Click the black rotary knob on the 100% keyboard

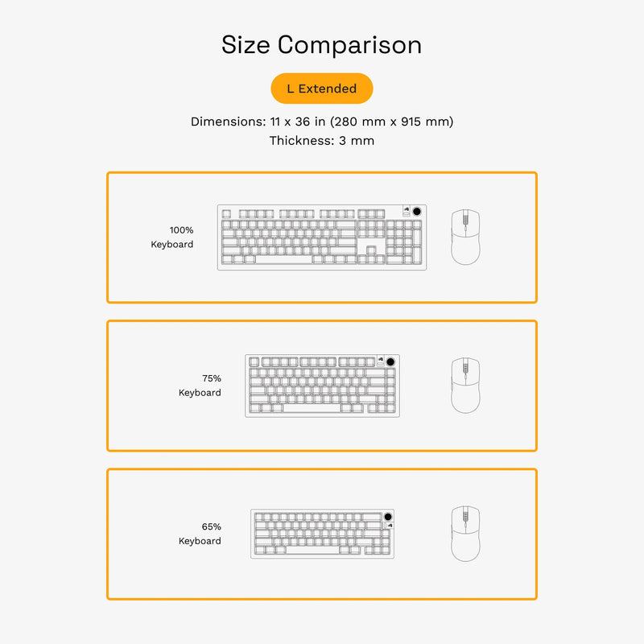tap(419, 212)
